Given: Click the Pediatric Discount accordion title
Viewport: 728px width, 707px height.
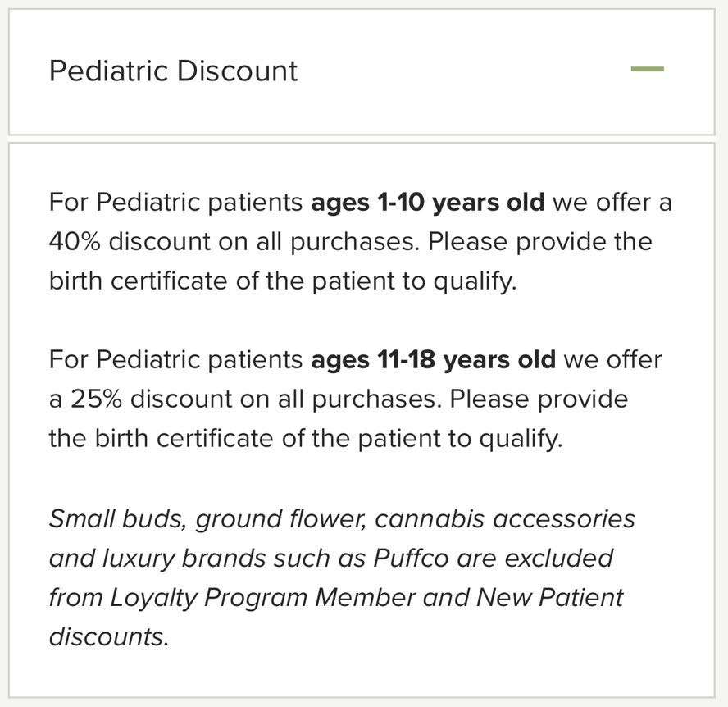Looking at the screenshot, I should (173, 71).
